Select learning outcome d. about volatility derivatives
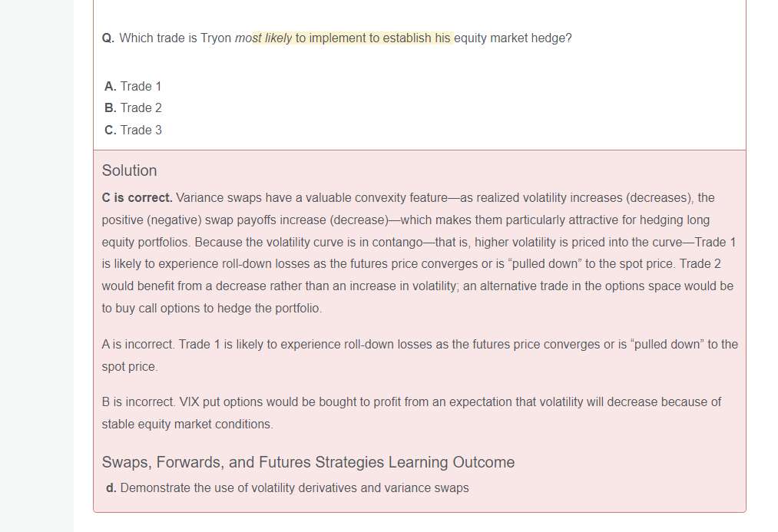The image size is (778, 532). (287, 487)
